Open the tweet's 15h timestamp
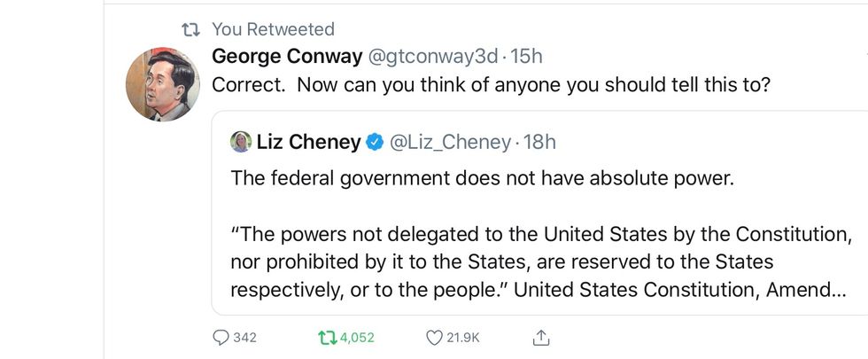 point(527,57)
